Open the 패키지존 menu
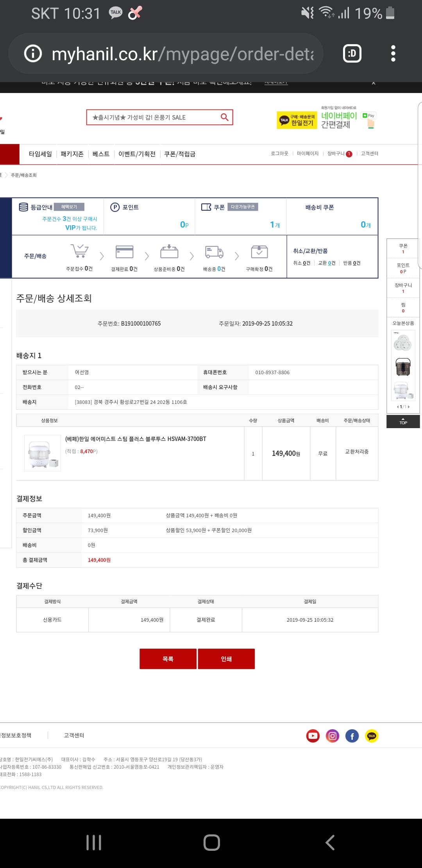The height and width of the screenshot is (868, 422). (x=72, y=154)
